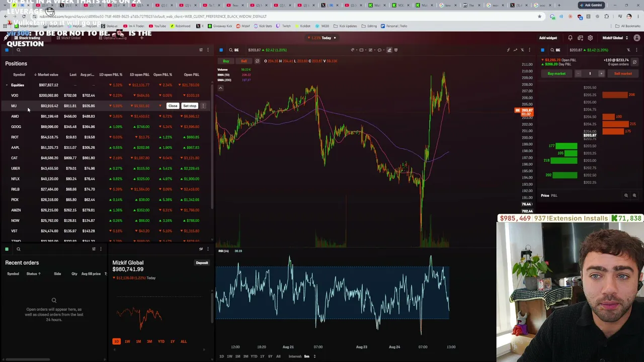Screen dimensions: 644x362
Task: Search symbols in the Positions widget
Action: (18, 50)
